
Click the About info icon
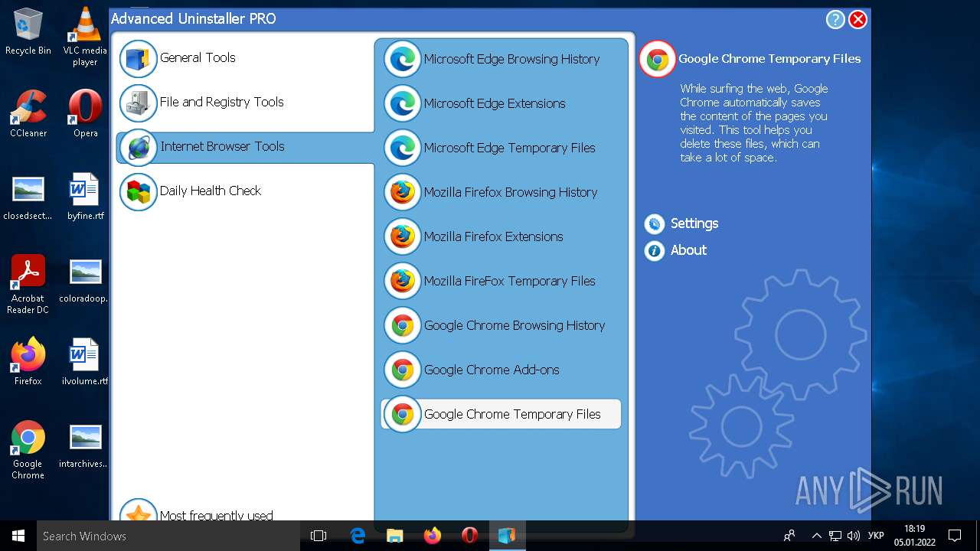click(654, 250)
